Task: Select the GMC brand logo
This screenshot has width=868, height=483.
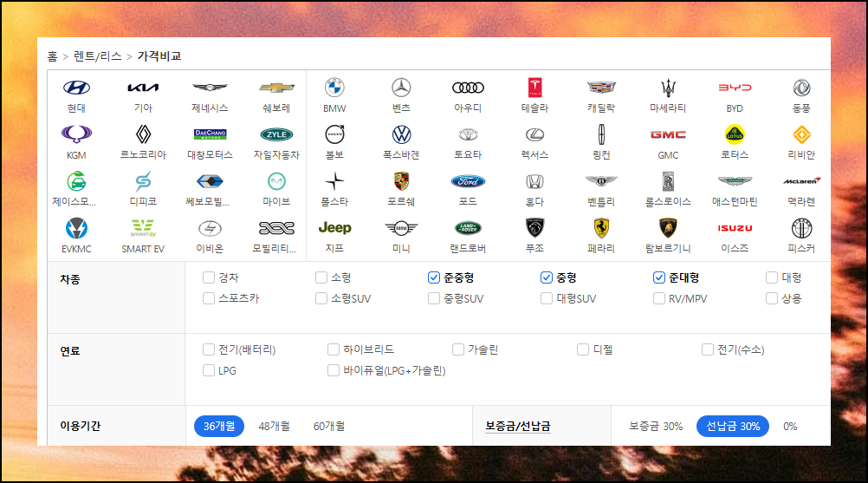Action: click(668, 134)
